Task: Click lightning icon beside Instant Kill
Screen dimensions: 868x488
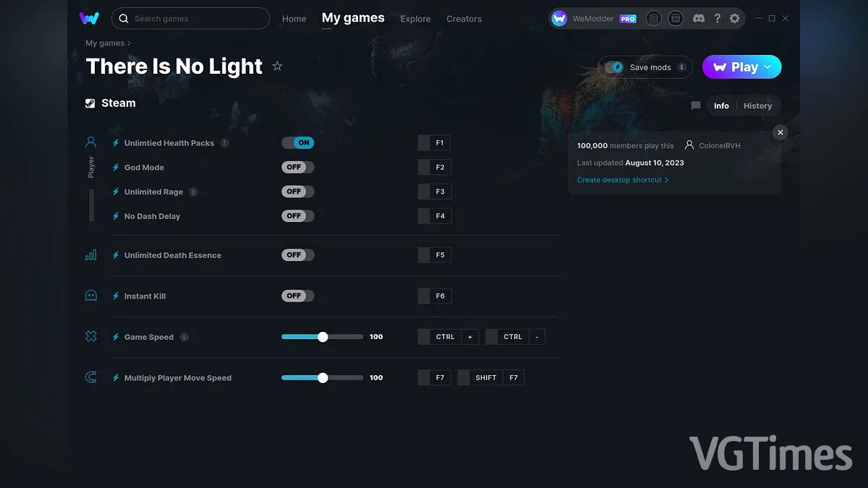Action: (116, 296)
